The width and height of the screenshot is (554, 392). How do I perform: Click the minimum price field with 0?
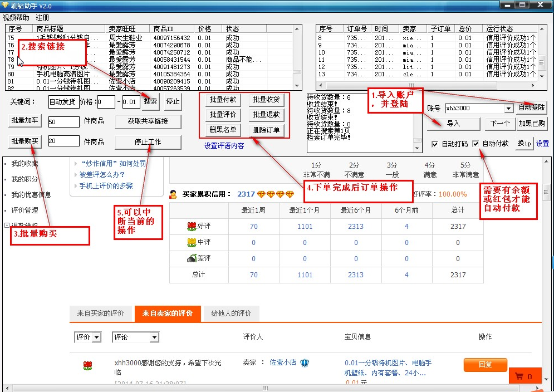[106, 102]
